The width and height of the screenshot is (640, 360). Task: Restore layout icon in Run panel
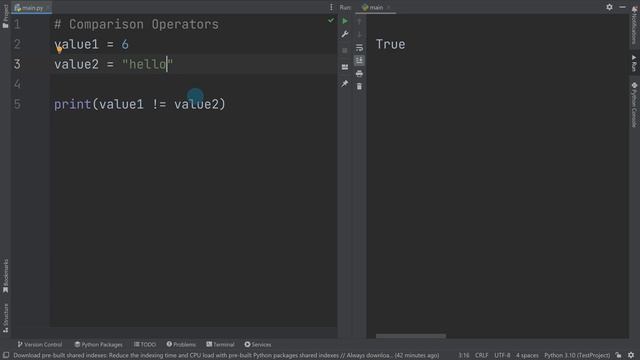345,67
